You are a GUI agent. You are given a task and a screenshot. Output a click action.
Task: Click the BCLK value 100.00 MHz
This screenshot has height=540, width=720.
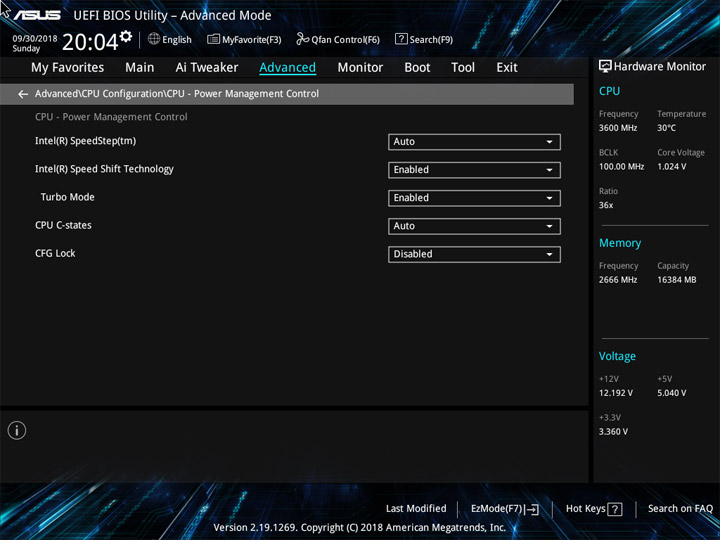click(x=621, y=167)
